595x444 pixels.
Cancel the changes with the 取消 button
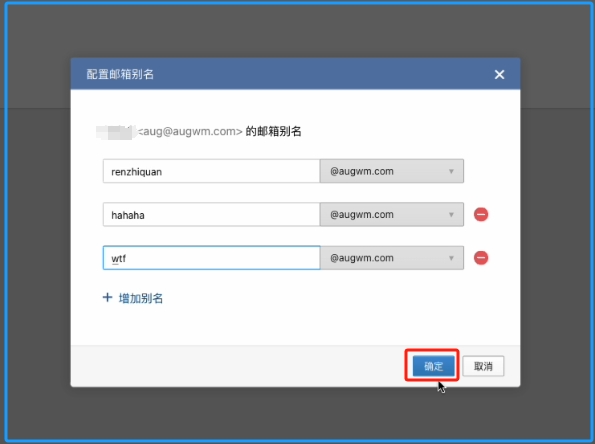pos(483,366)
